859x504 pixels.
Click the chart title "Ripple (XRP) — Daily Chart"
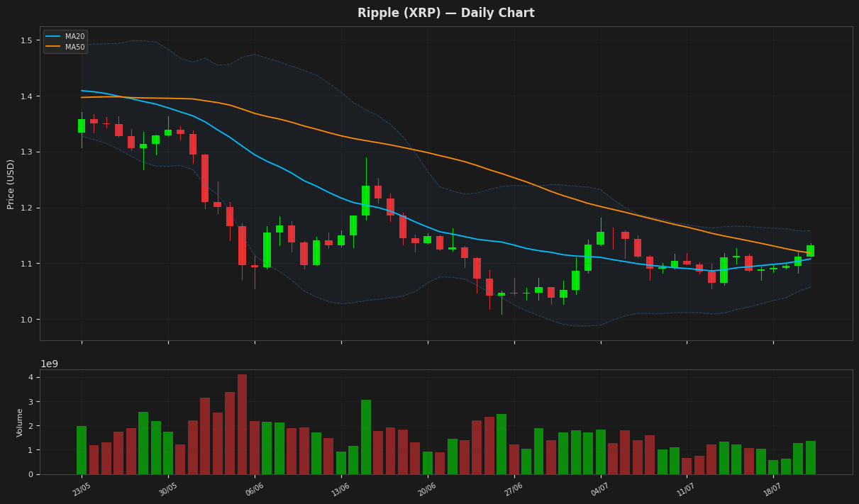pos(445,13)
